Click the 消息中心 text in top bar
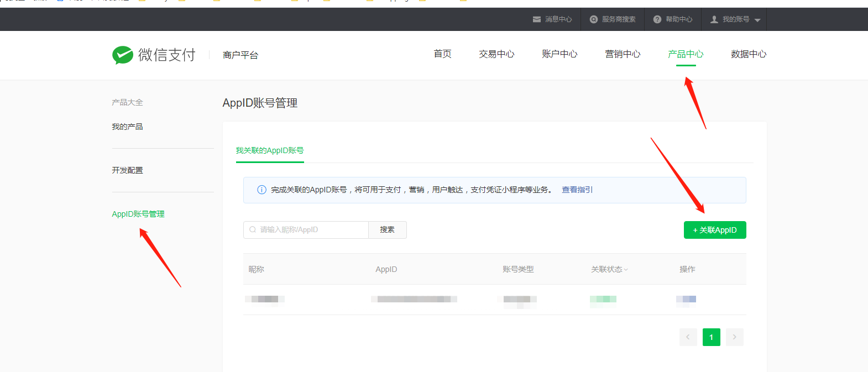 click(x=558, y=19)
